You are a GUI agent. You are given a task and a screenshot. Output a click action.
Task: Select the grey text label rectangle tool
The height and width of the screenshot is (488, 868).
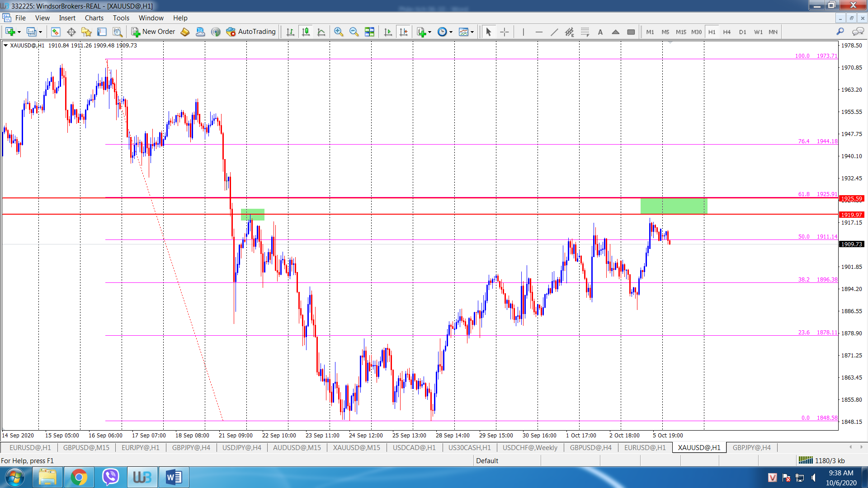[631, 32]
